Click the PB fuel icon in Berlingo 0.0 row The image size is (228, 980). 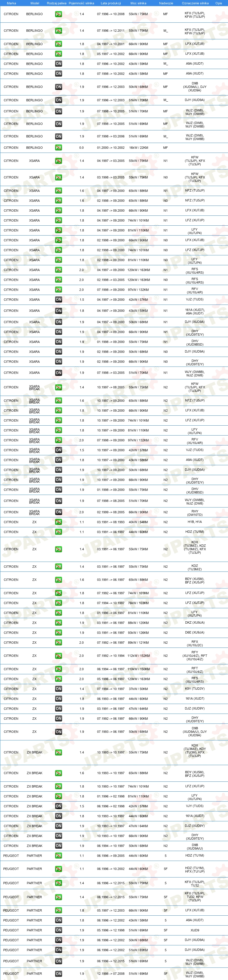58,148
